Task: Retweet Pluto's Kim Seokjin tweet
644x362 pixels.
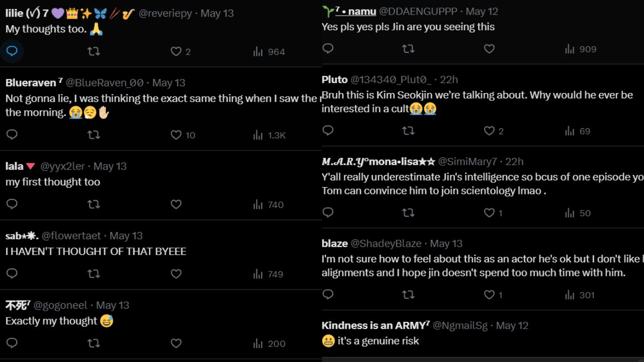Action: 408,131
